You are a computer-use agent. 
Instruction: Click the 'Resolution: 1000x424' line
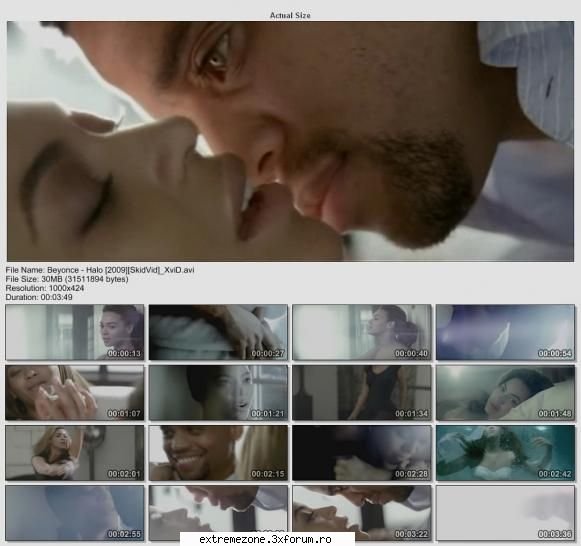(44, 288)
